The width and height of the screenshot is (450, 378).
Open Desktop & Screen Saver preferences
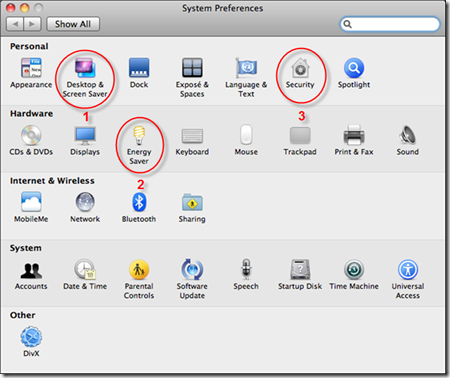(x=85, y=77)
